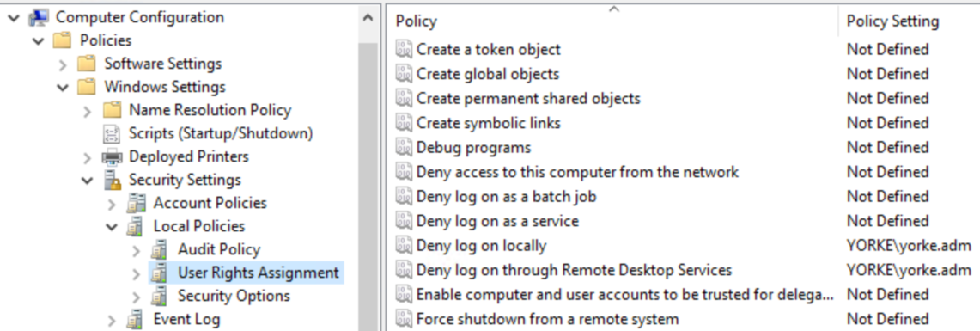
Task: Select Scripts (Startup/Shutdown) in the tree
Action: pos(221,133)
